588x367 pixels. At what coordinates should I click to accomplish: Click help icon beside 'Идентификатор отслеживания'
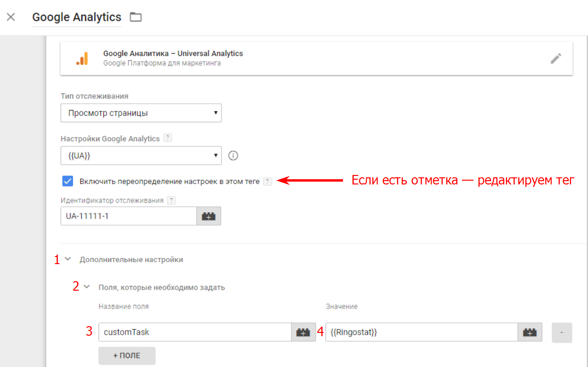(172, 201)
